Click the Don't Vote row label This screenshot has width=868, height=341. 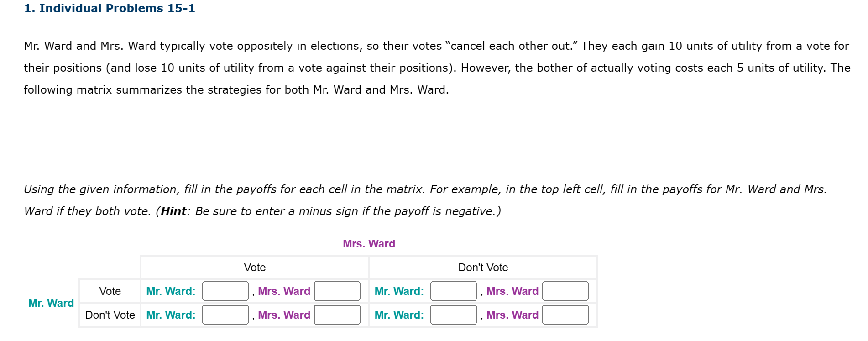click(110, 315)
